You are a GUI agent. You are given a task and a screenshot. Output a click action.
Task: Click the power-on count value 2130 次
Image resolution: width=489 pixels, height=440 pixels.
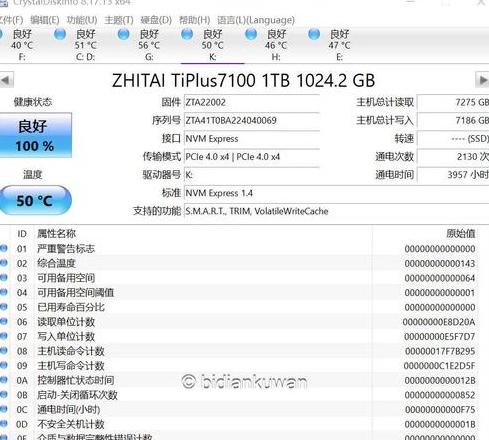click(x=453, y=157)
